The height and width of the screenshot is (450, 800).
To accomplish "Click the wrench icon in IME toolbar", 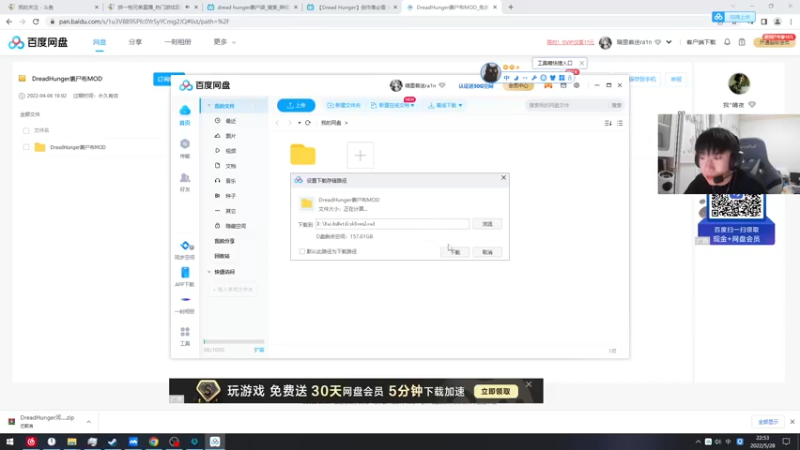I will pyautogui.click(x=534, y=78).
